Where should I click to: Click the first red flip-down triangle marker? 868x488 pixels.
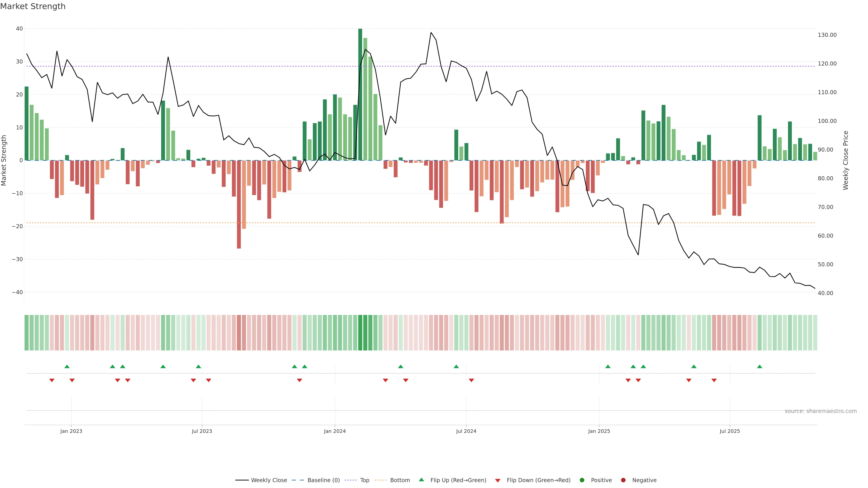52,380
